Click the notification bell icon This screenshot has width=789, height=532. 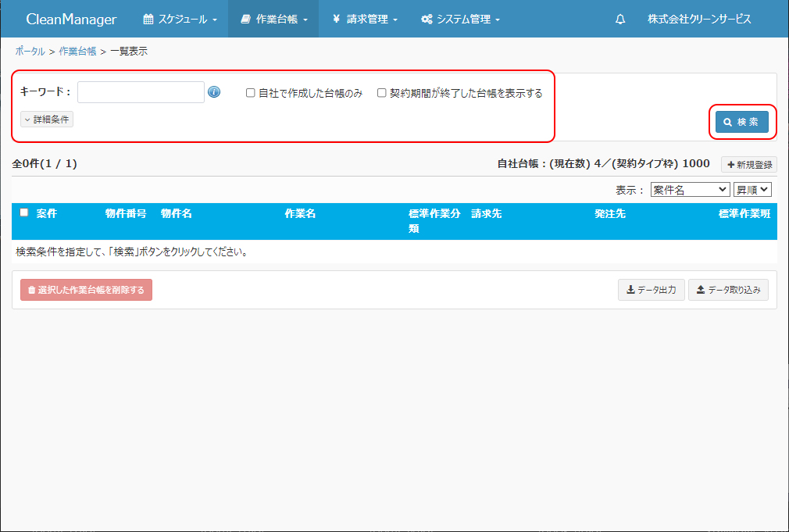click(620, 20)
